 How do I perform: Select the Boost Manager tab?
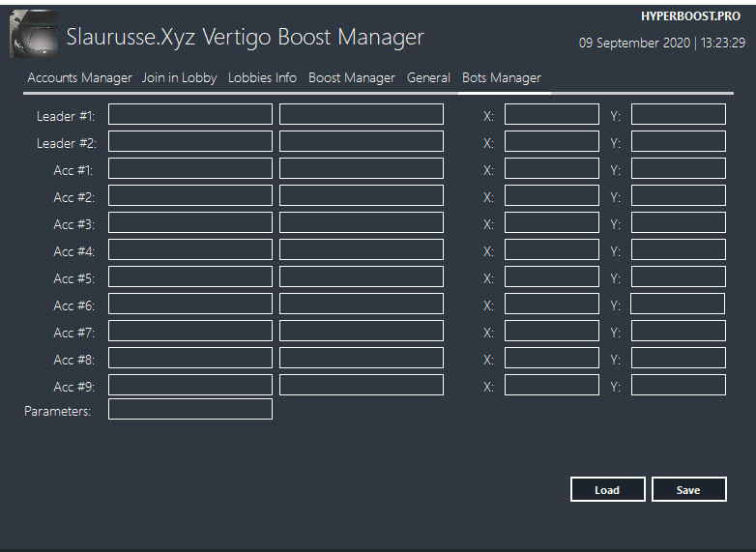[x=352, y=78]
